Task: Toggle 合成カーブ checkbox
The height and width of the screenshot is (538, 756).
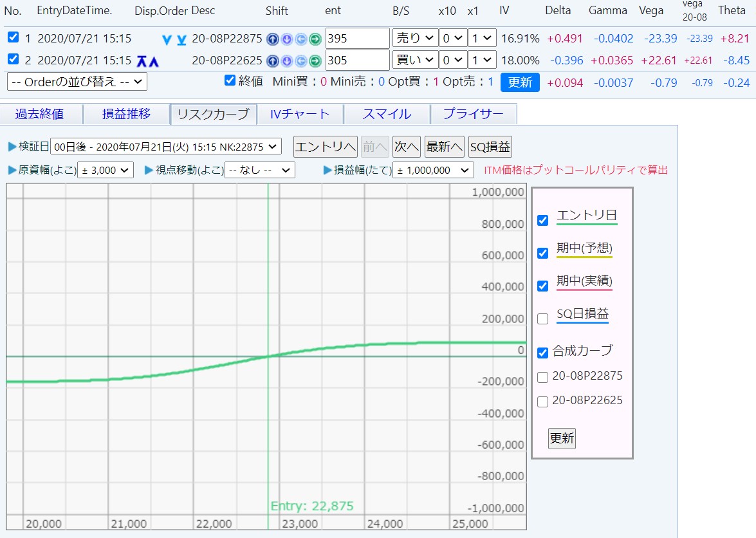Action: (543, 353)
